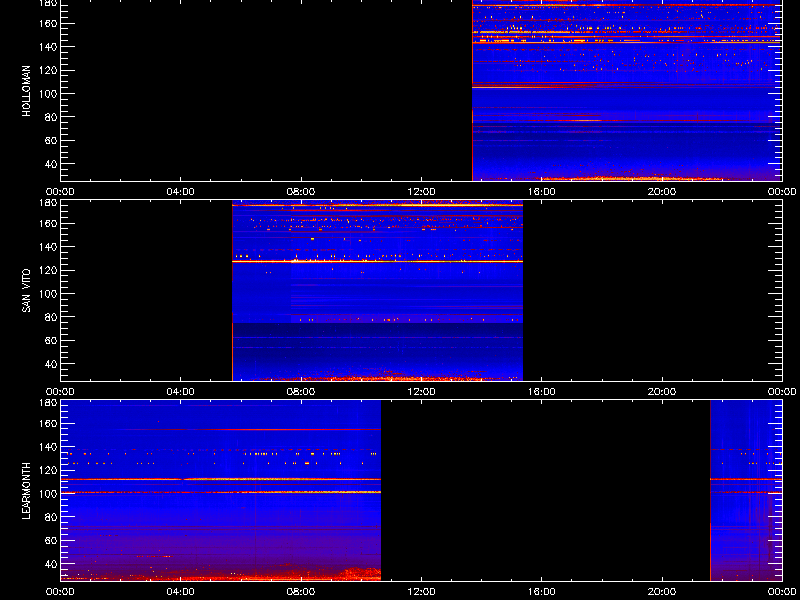Screen dimensions: 800x600
Task: Click the San Vito spectrogram data area
Action: pyautogui.click(x=378, y=291)
